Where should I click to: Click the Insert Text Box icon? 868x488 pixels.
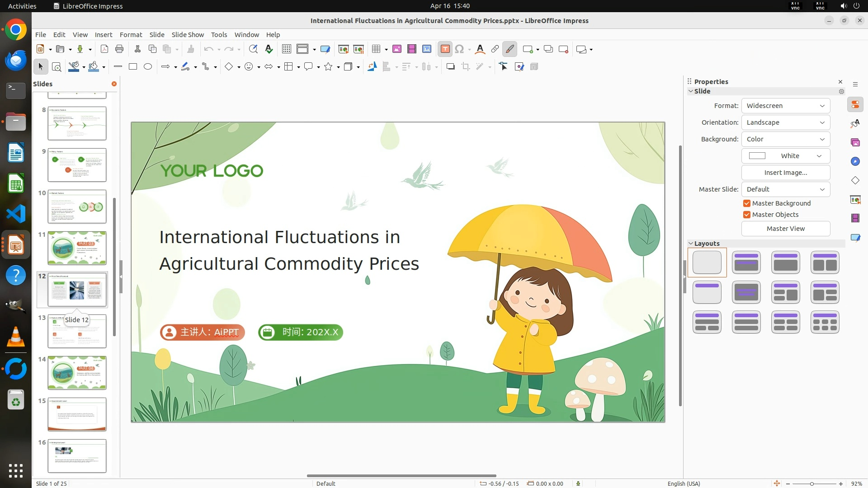click(x=445, y=49)
